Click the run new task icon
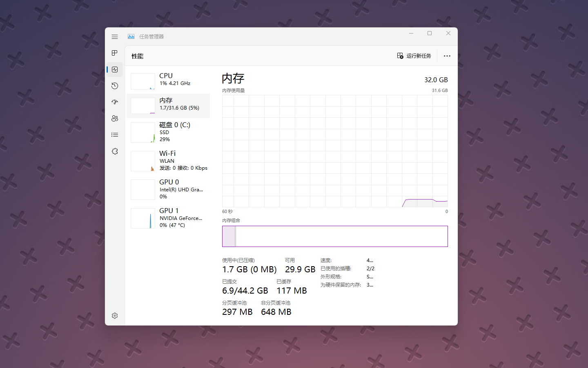The width and height of the screenshot is (588, 368). [400, 56]
